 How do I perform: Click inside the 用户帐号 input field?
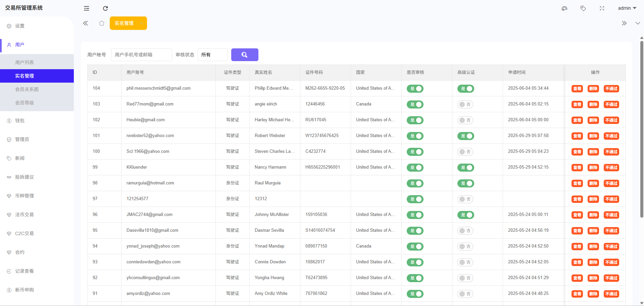pyautogui.click(x=141, y=54)
